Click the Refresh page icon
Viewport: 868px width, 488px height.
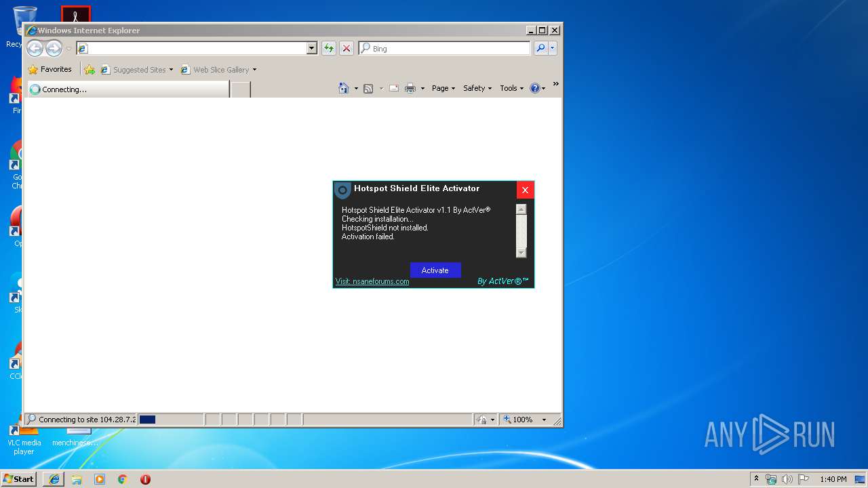pos(329,48)
